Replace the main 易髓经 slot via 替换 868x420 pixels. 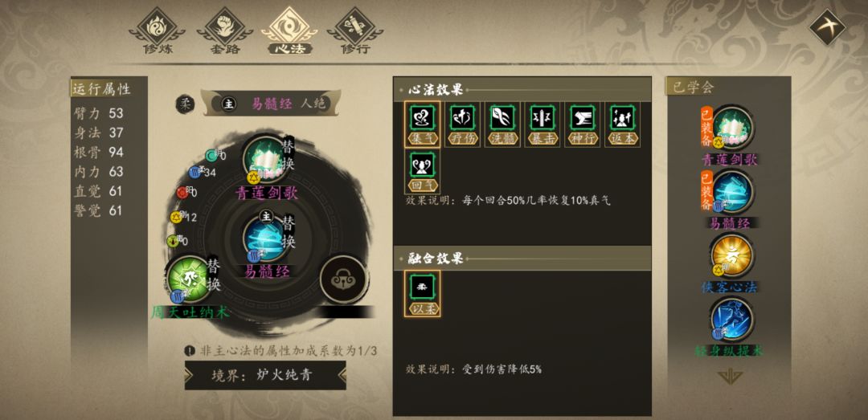289,232
